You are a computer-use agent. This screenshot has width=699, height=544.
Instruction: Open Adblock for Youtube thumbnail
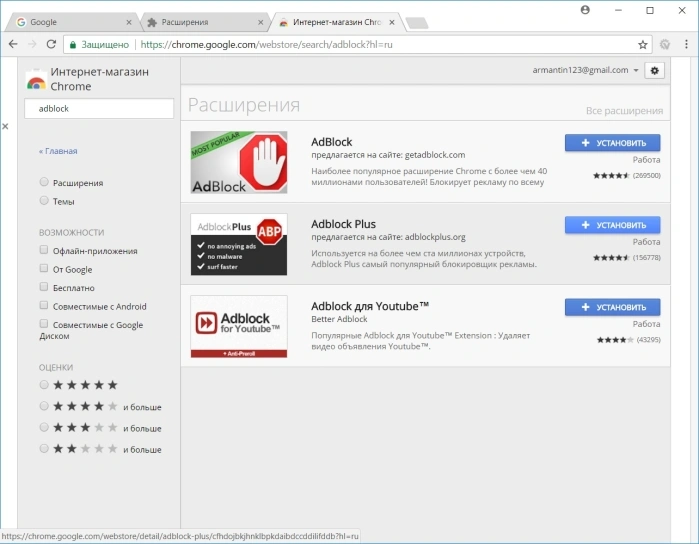(x=239, y=326)
